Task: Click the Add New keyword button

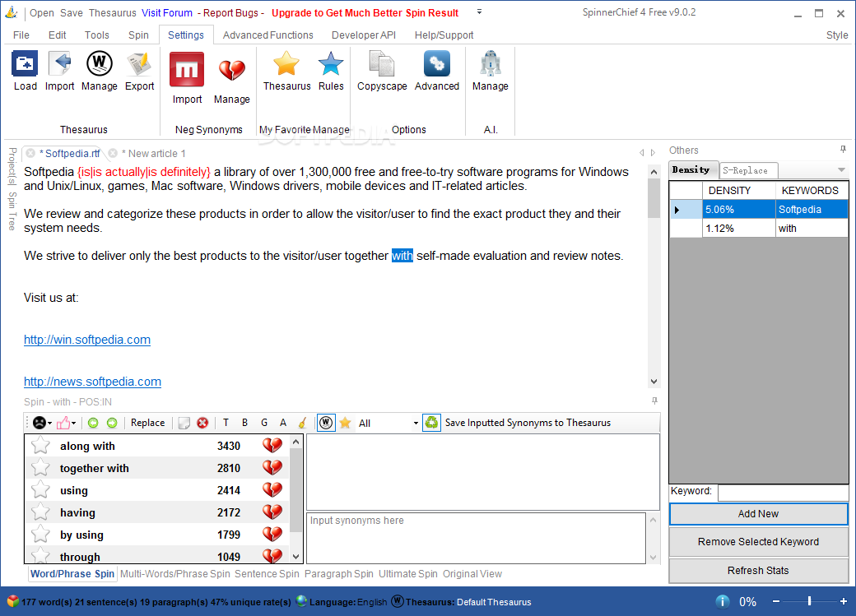Action: point(758,513)
